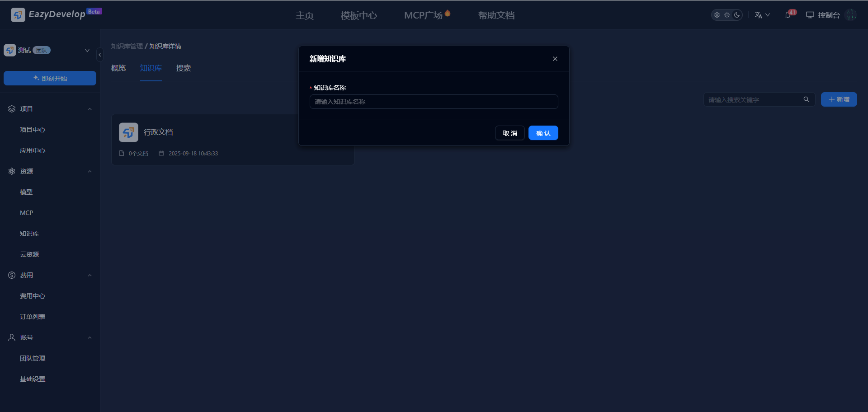Screen dimensions: 868x412
Task: Click the EazyDevelop logo icon
Action: coord(18,15)
